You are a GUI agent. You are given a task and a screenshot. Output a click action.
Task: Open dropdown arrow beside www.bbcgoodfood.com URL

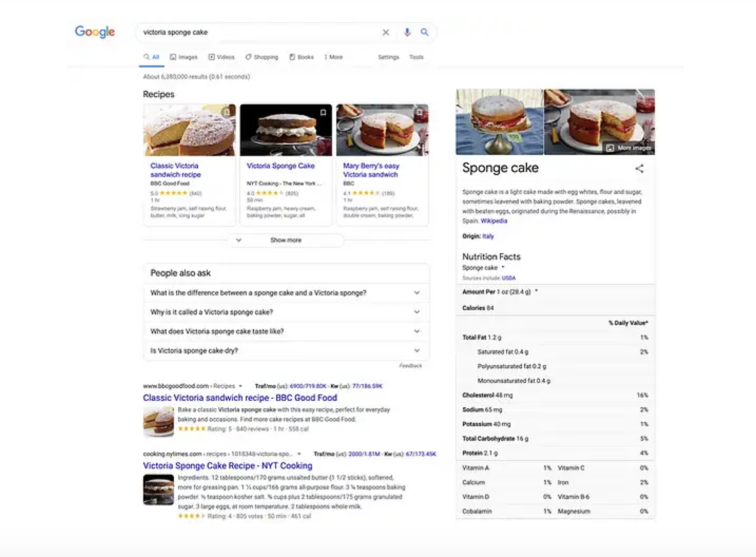pyautogui.click(x=241, y=386)
